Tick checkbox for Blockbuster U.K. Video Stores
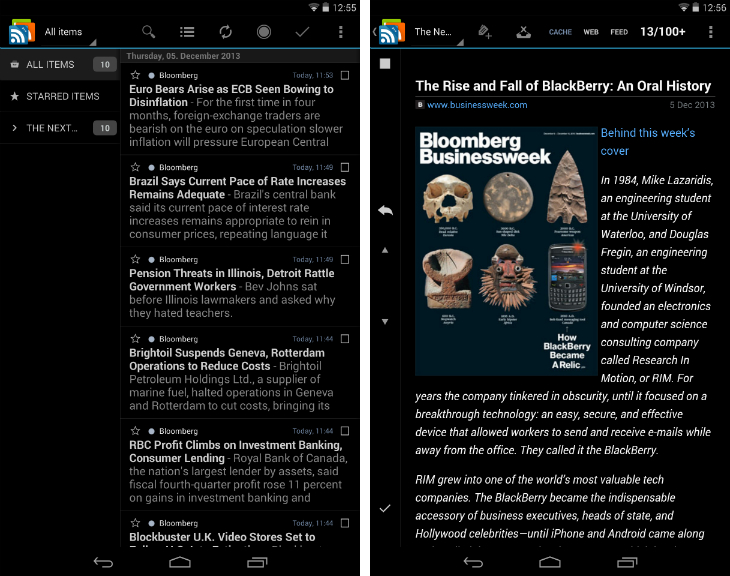730x576 pixels. coord(345,523)
